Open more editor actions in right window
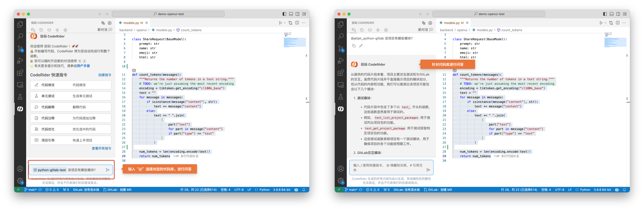The height and width of the screenshot is (211, 644). [x=624, y=23]
